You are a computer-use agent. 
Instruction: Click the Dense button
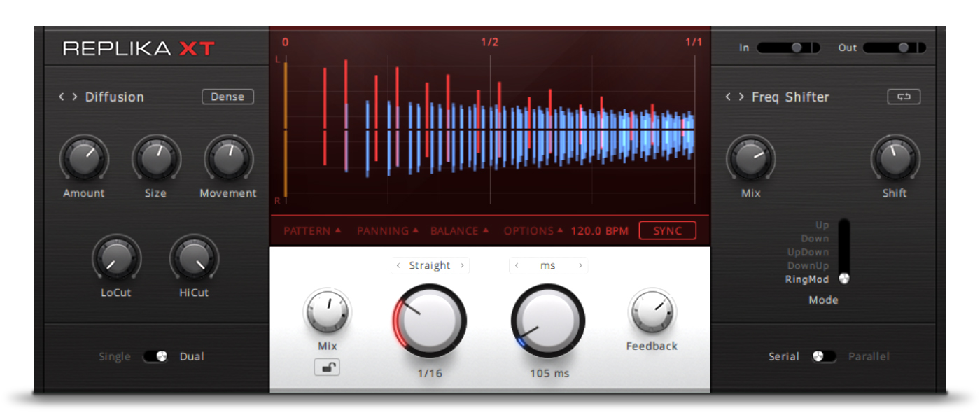click(227, 97)
